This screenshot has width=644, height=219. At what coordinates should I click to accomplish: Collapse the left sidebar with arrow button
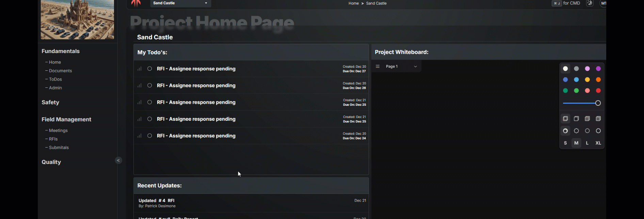coord(118,161)
